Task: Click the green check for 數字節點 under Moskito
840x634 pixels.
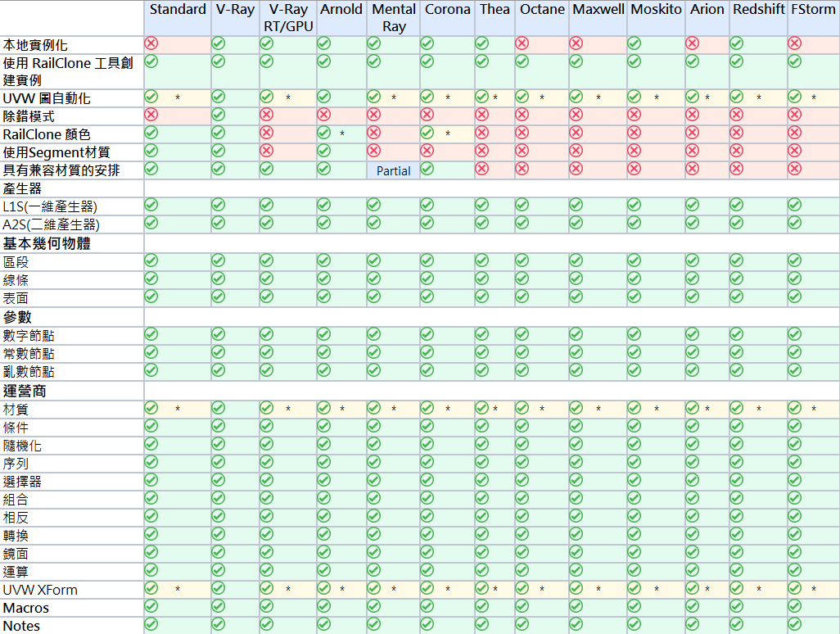Action: (635, 334)
